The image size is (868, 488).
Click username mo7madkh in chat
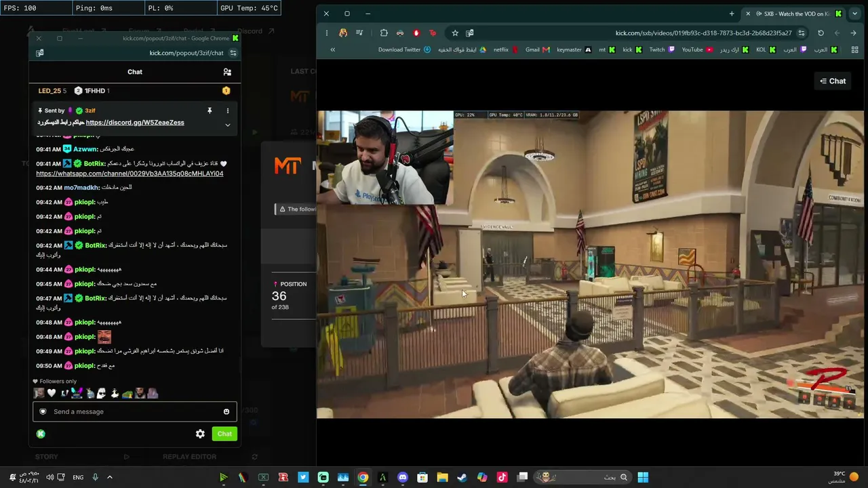(x=81, y=188)
